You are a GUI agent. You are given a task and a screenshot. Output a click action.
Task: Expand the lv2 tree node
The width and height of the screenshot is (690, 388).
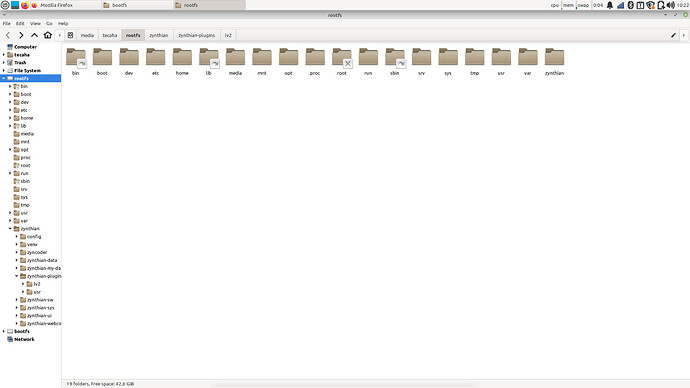[x=23, y=284]
